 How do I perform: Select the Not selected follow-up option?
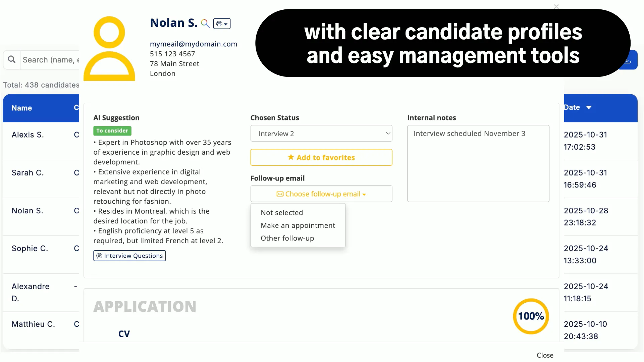coord(282,212)
